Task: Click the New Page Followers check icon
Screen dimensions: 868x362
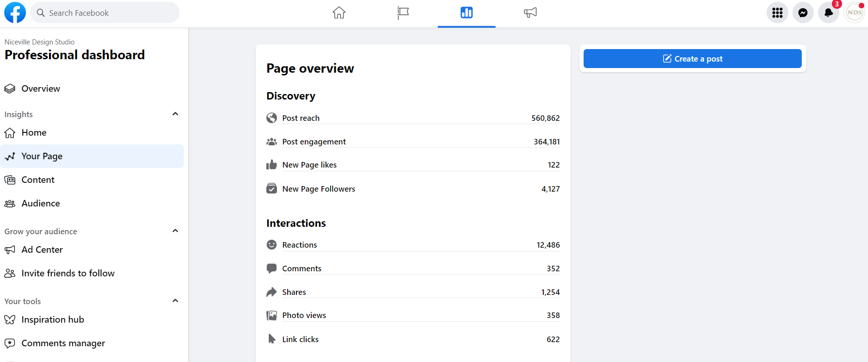Action: [x=272, y=188]
